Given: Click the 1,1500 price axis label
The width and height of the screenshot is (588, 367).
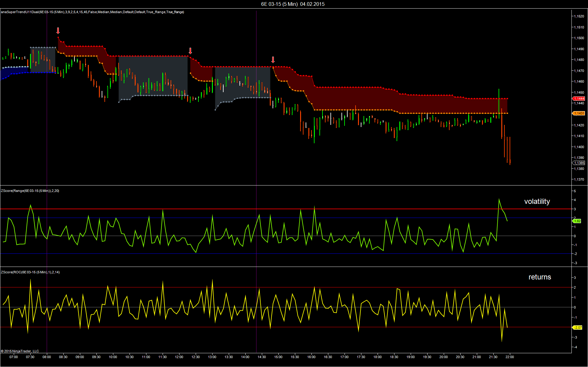Looking at the screenshot, I should click(579, 38).
